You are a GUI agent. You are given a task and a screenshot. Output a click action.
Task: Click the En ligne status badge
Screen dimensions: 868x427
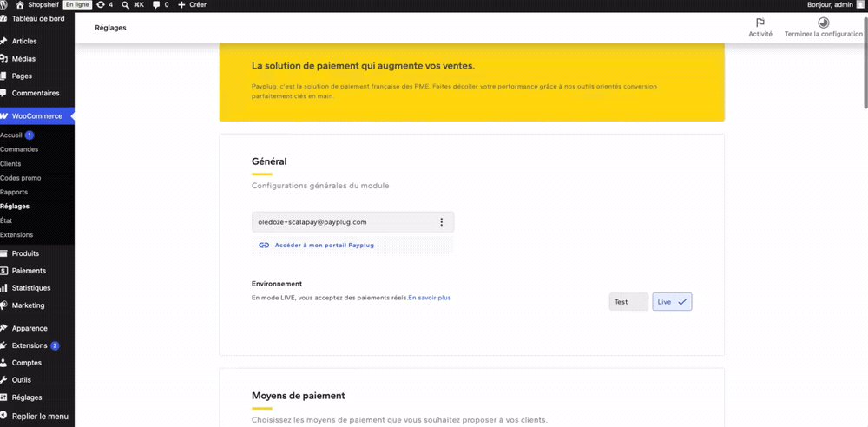[77, 5]
